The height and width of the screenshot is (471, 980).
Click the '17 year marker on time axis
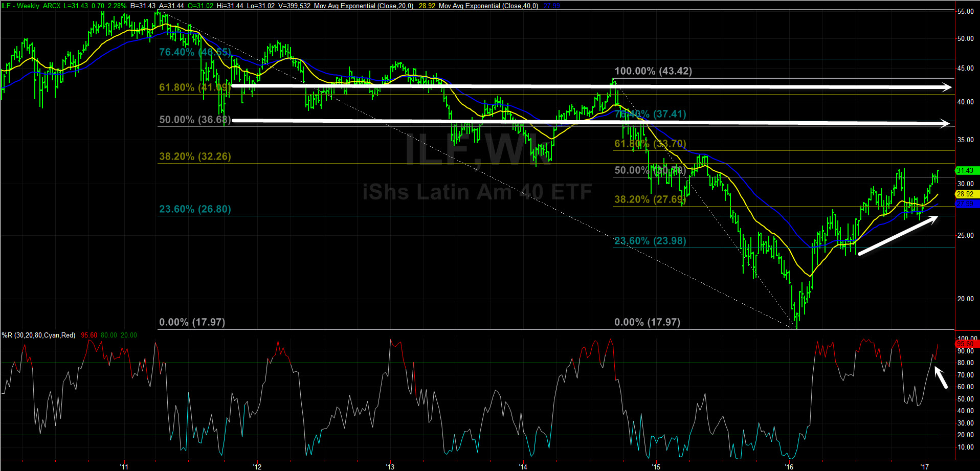(x=924, y=466)
